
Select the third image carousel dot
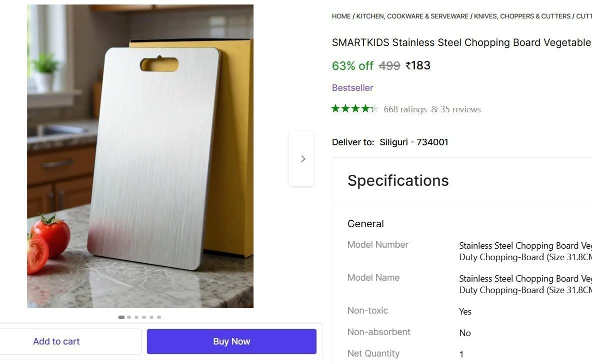(x=136, y=317)
